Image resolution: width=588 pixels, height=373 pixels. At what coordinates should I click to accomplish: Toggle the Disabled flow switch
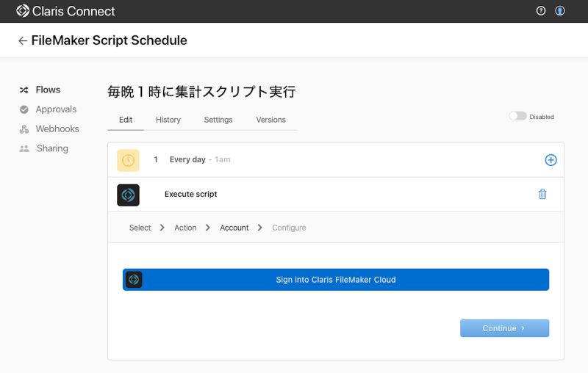pos(517,116)
